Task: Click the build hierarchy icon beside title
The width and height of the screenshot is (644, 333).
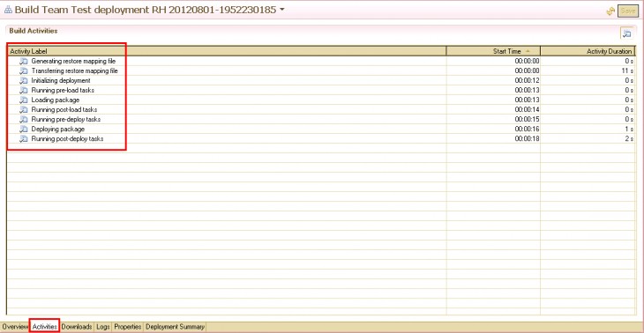Action: [x=8, y=10]
